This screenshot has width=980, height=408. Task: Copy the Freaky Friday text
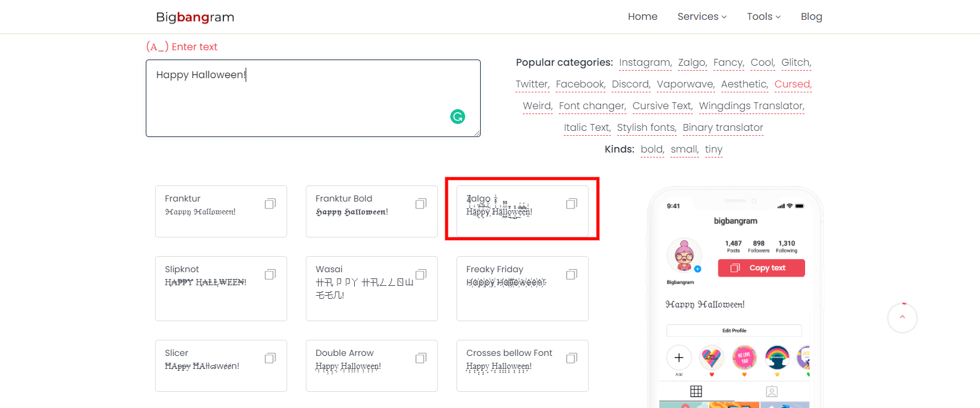pos(572,275)
